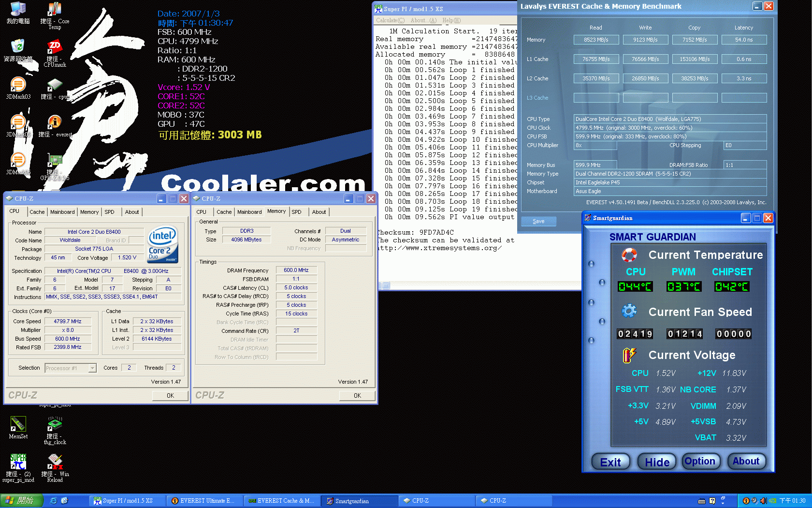Click the blue fan gear icon in Smartguardian
The height and width of the screenshot is (508, 812).
(629, 311)
